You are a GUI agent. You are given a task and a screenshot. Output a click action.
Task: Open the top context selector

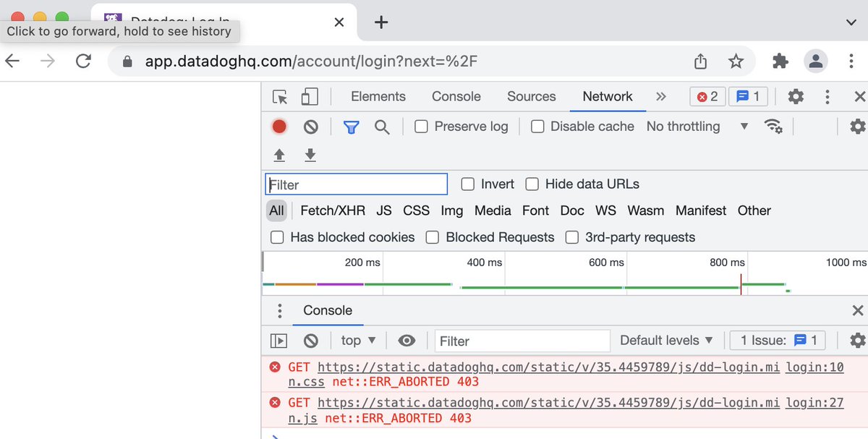359,341
